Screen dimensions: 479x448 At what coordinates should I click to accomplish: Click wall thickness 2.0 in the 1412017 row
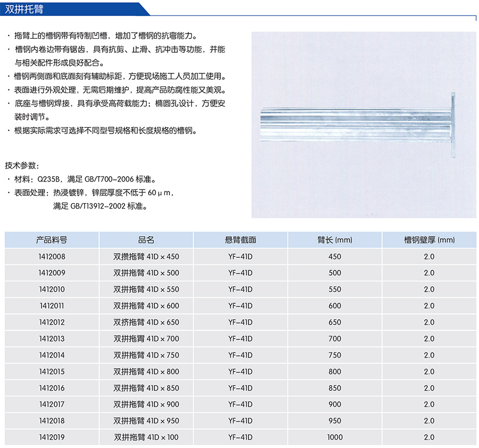point(429,404)
